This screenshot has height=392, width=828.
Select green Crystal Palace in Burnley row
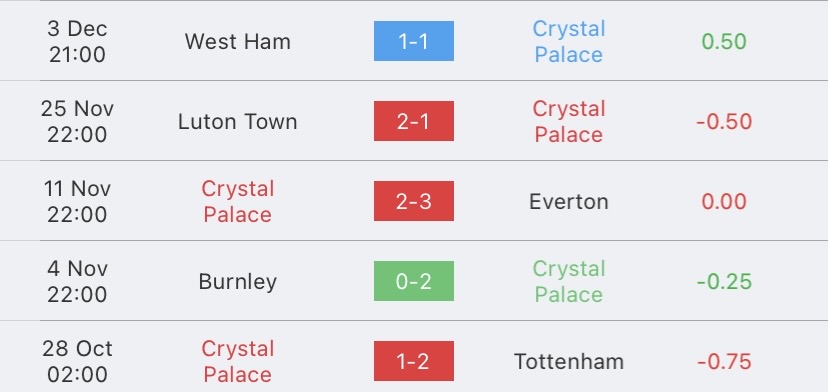tap(569, 282)
